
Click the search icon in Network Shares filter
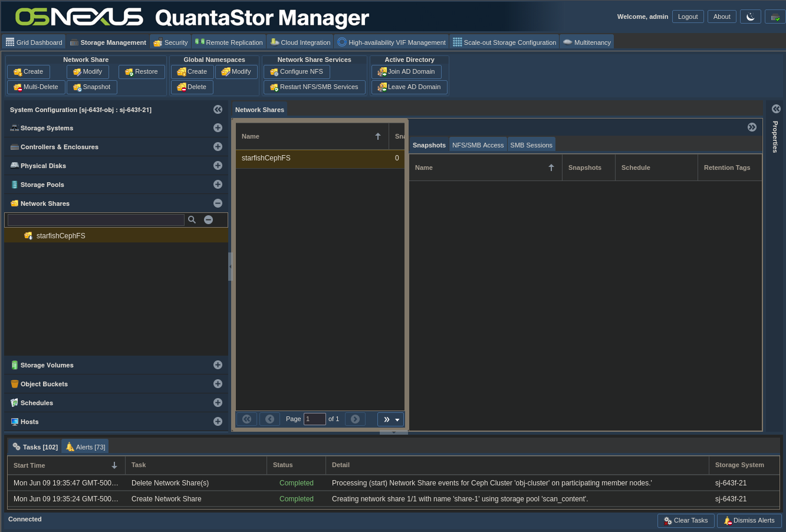coord(192,219)
